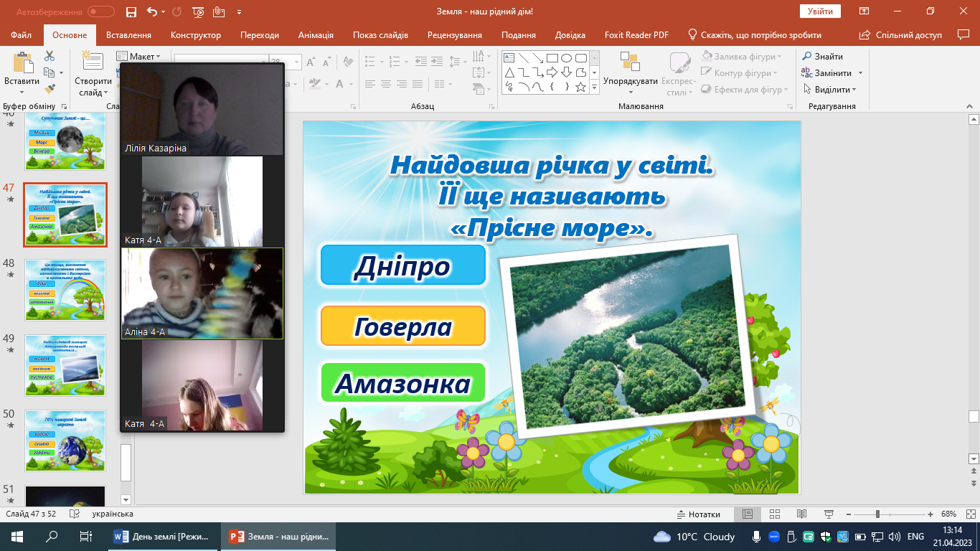Select the Oval shape in shapes gallery
This screenshot has width=980, height=551.
click(566, 58)
